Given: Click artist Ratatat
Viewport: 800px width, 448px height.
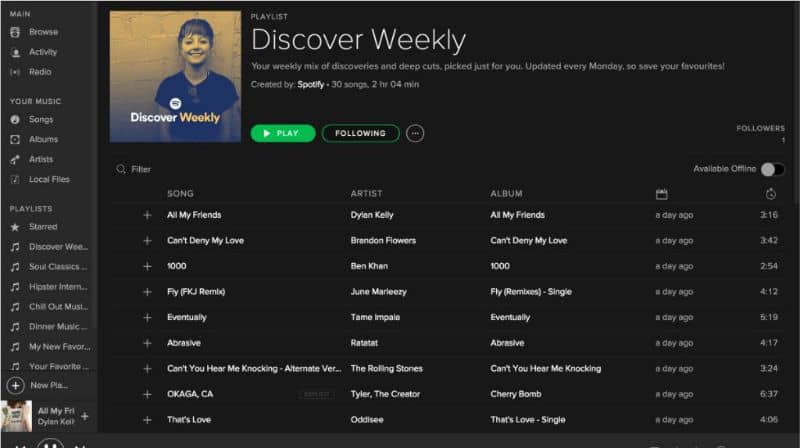Looking at the screenshot, I should click(364, 343).
